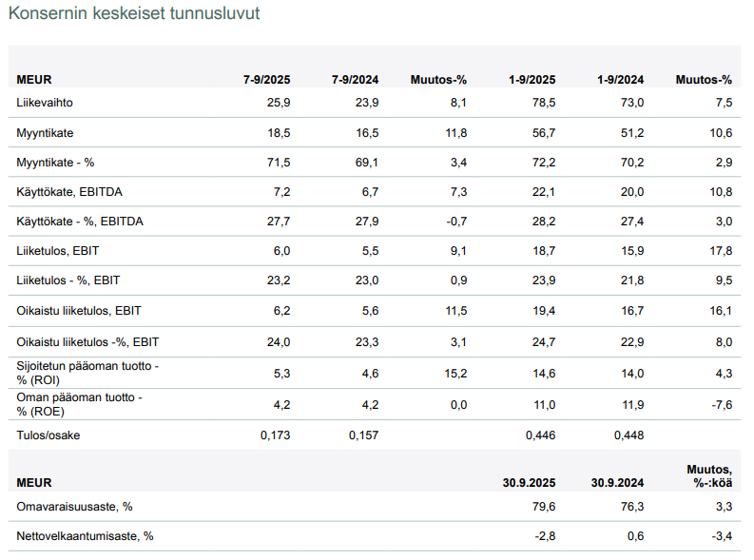The height and width of the screenshot is (560, 754).
Task: Select the 'Oikaistu liiketulos -%, EBIT' label
Action: tap(87, 341)
